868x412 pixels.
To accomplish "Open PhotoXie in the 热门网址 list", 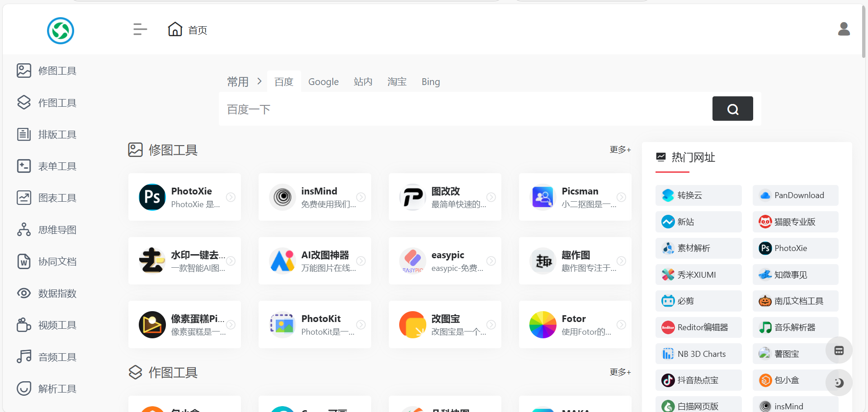I will point(795,248).
